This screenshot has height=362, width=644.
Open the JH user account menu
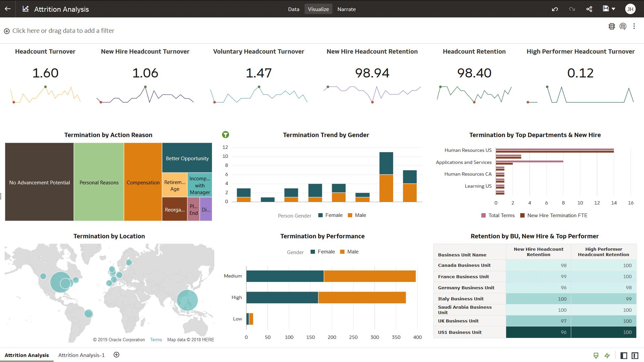(x=630, y=9)
